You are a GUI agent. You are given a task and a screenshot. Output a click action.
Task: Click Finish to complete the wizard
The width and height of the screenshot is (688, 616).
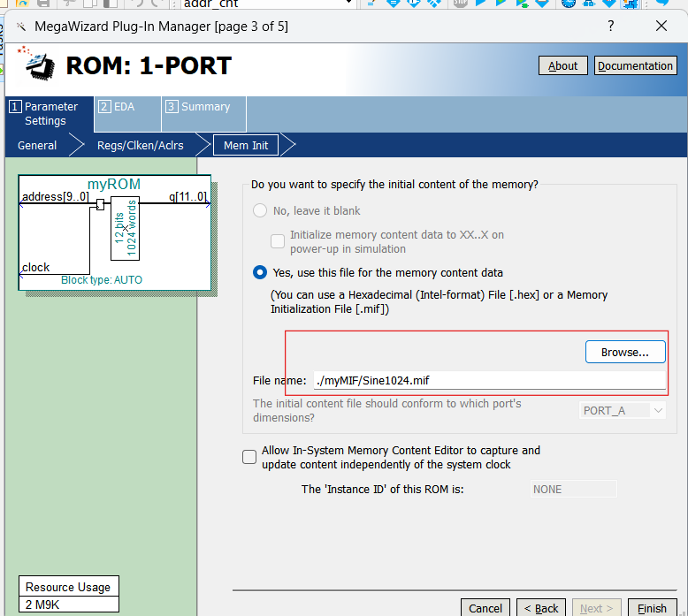pos(652,608)
